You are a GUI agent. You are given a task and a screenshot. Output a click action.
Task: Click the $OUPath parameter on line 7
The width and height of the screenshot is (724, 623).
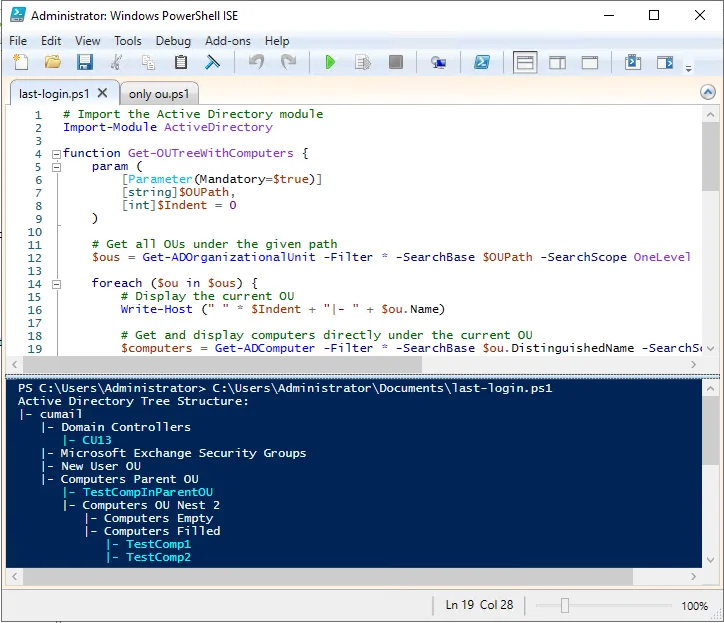[204, 192]
